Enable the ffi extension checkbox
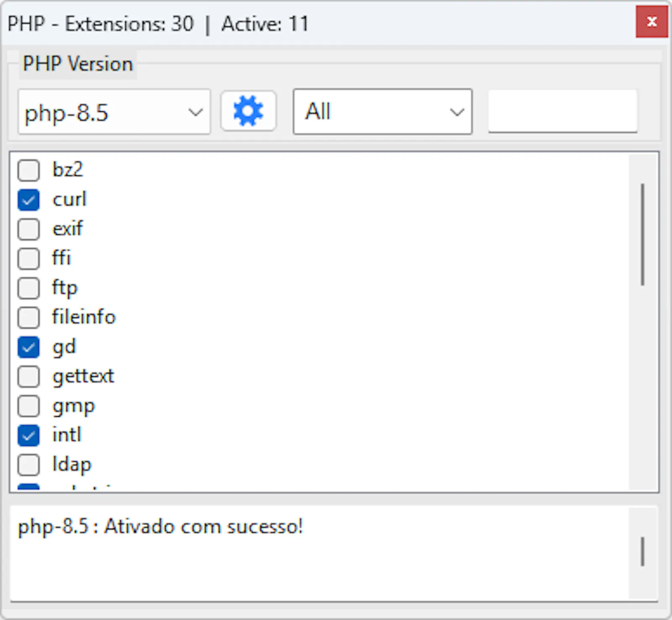This screenshot has height=620, width=672. pos(29,258)
